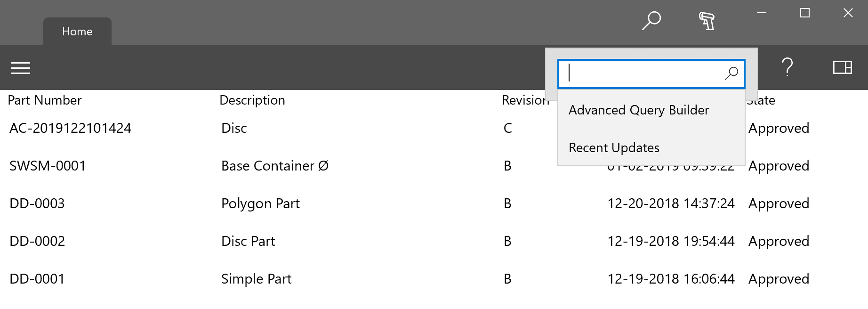Switch to the Home tab
This screenshot has width=868, height=309.
click(x=77, y=32)
